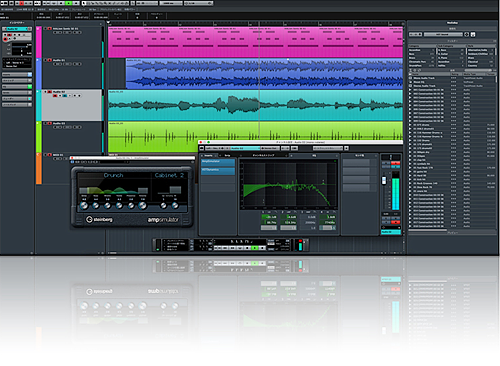Click the Volume knob on amp simulator
Image resolution: width=500 pixels, height=366 pixels.
tap(142, 206)
